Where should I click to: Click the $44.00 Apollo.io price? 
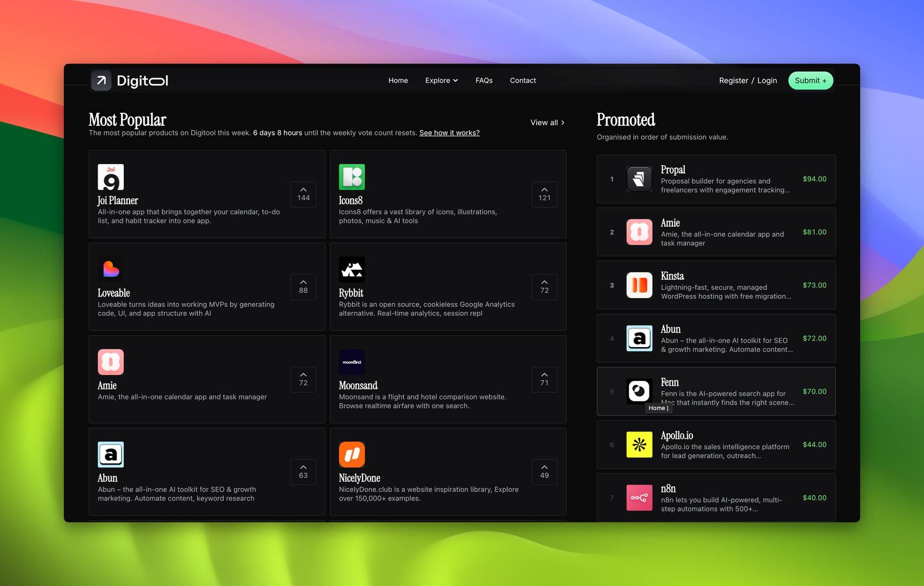[814, 445]
